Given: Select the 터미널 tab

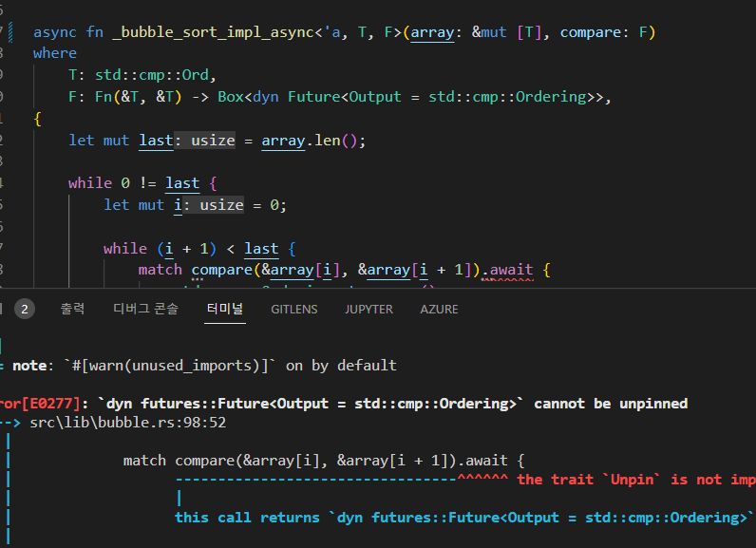Looking at the screenshot, I should 225,309.
